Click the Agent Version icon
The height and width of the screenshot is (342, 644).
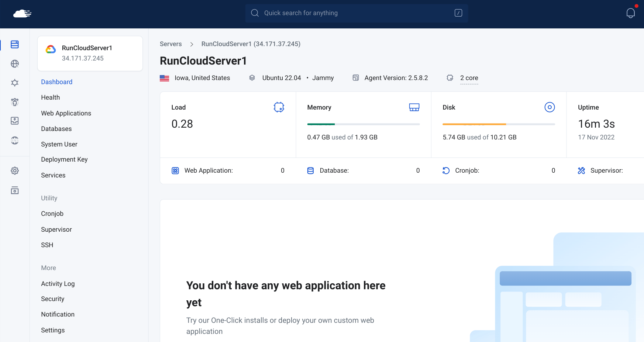[356, 78]
